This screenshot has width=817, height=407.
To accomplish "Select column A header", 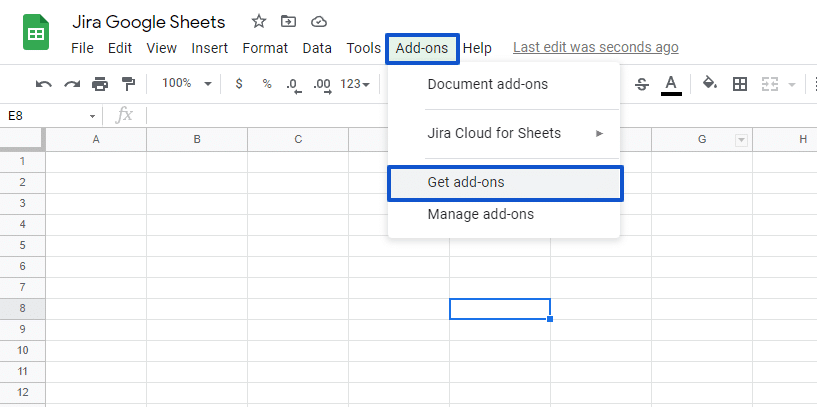I will pos(96,140).
